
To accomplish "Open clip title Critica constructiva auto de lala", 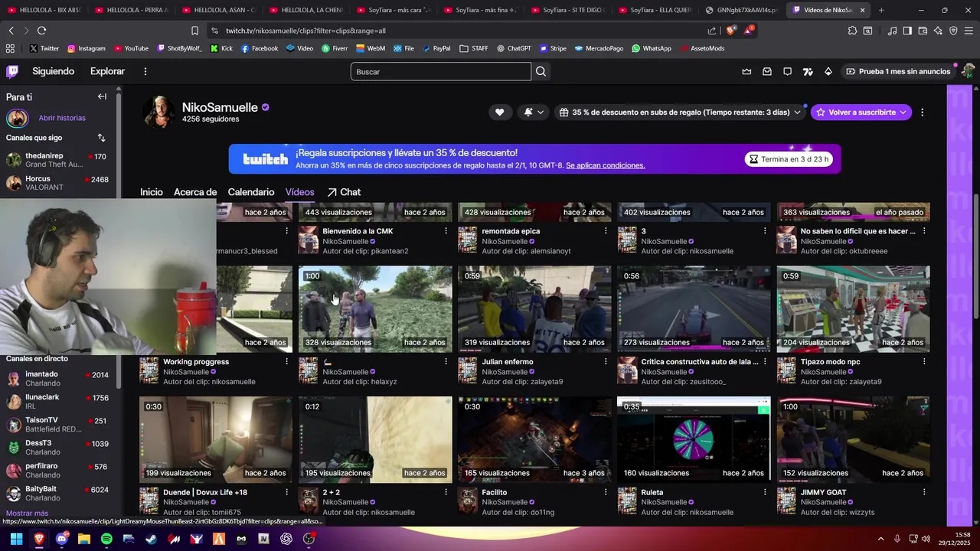I will point(700,361).
